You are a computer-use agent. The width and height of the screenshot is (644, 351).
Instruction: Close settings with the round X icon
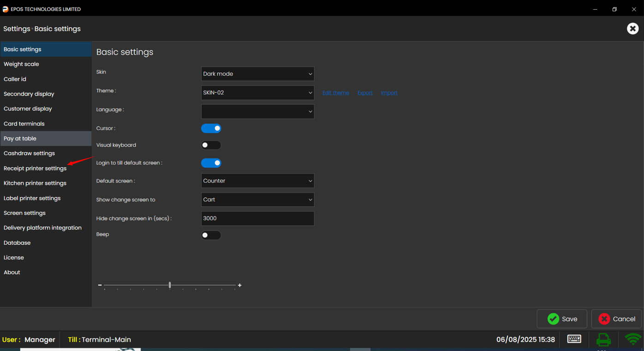632,29
